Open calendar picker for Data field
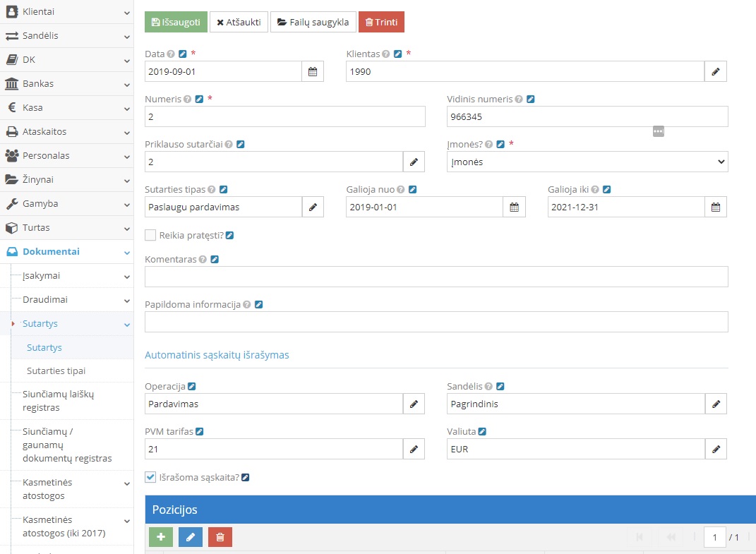The height and width of the screenshot is (554, 756). [313, 71]
